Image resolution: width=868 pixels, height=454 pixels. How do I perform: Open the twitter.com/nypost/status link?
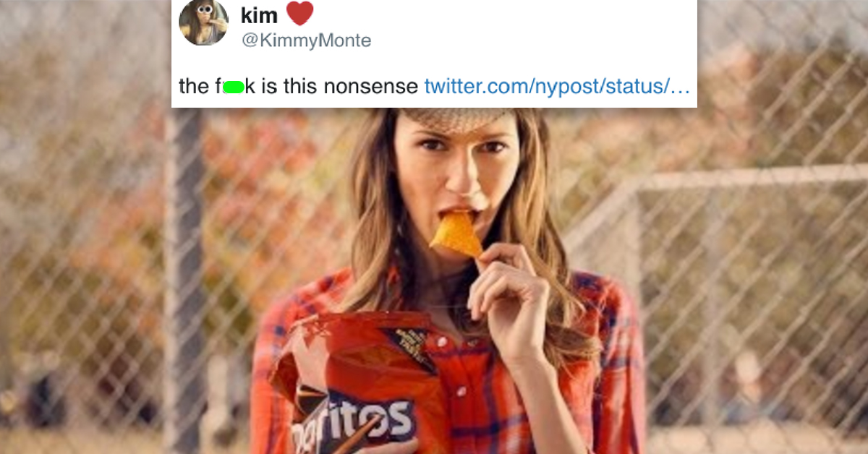tap(546, 87)
